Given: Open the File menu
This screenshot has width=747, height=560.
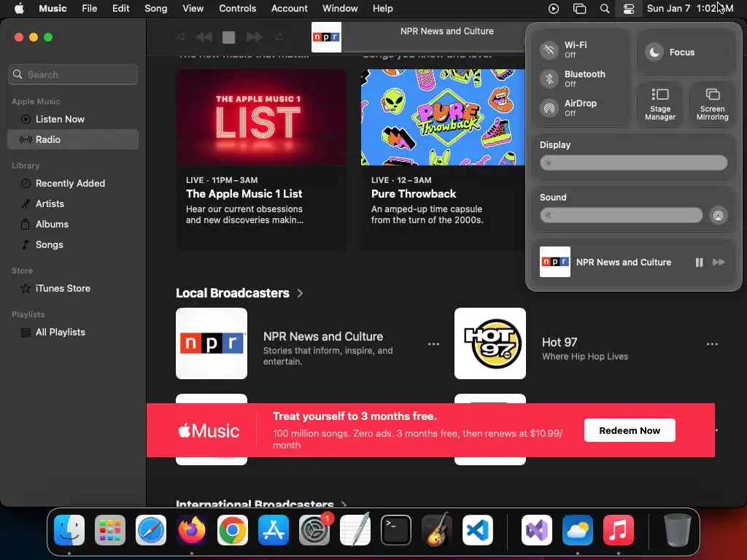Looking at the screenshot, I should (89, 9).
